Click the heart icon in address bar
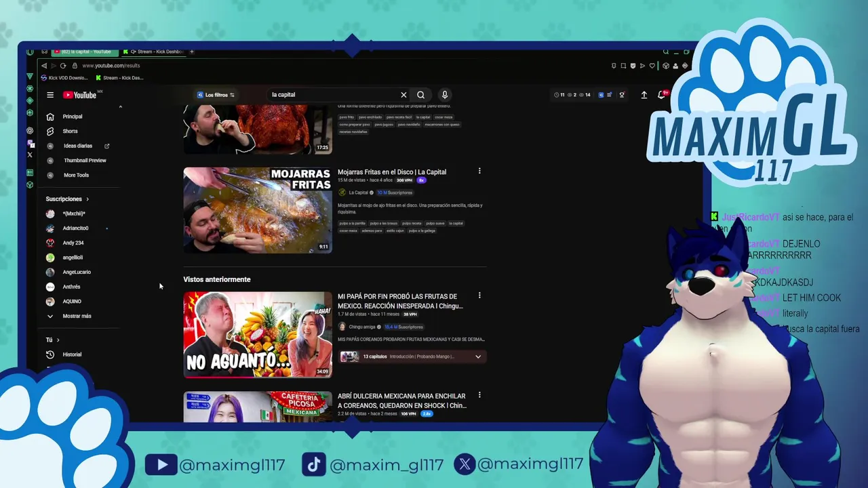 [x=652, y=66]
